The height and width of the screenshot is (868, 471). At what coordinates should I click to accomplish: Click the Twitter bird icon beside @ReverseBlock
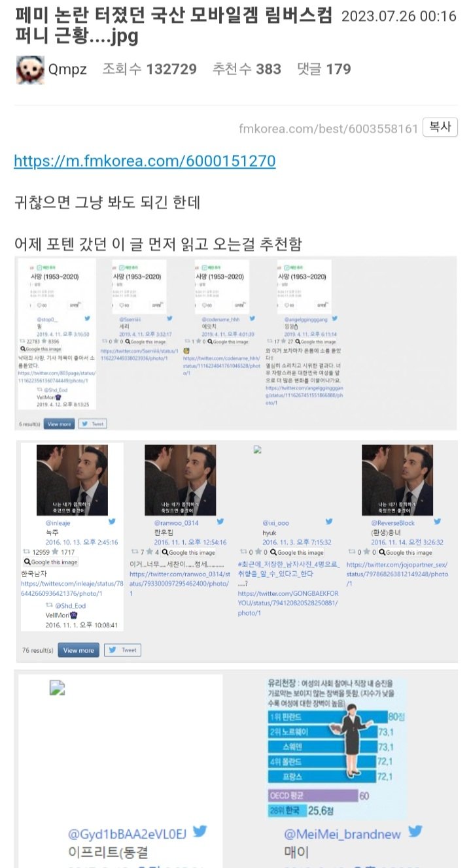pyautogui.click(x=437, y=522)
